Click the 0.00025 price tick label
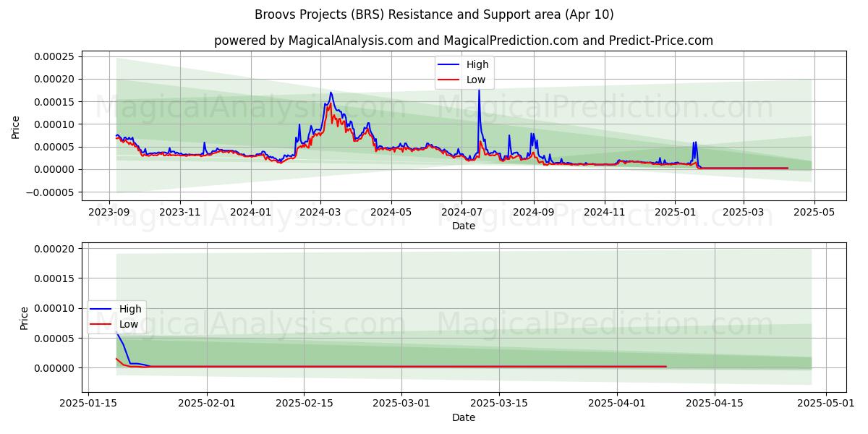 55,56
